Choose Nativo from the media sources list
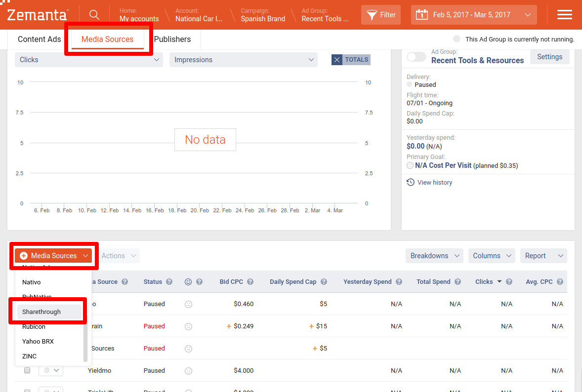This screenshot has height=392, width=582. (x=49, y=282)
